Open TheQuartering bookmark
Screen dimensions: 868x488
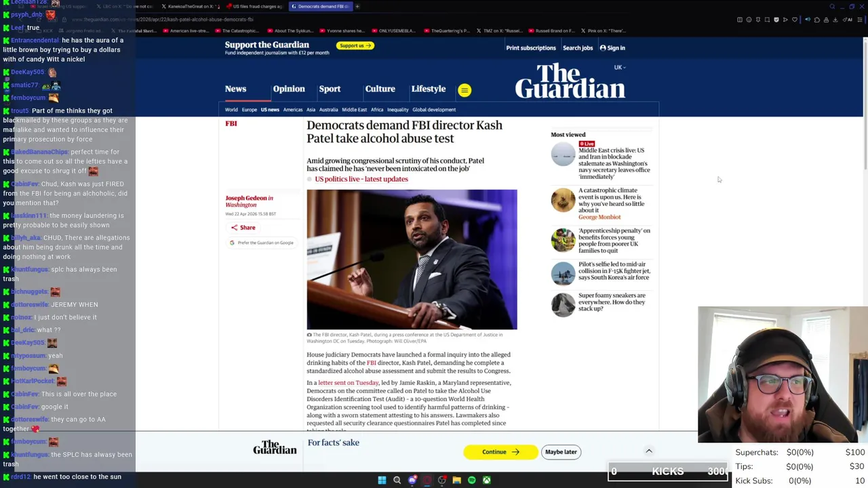[446, 30]
